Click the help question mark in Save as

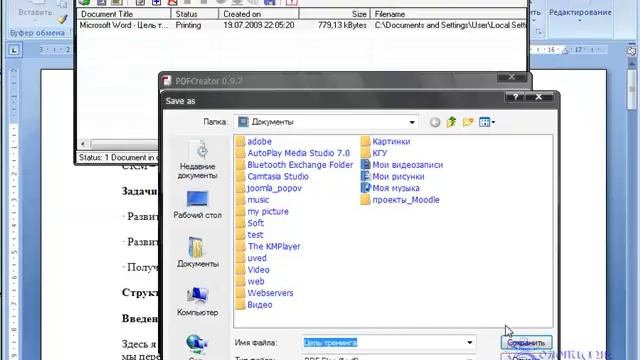coord(516,97)
